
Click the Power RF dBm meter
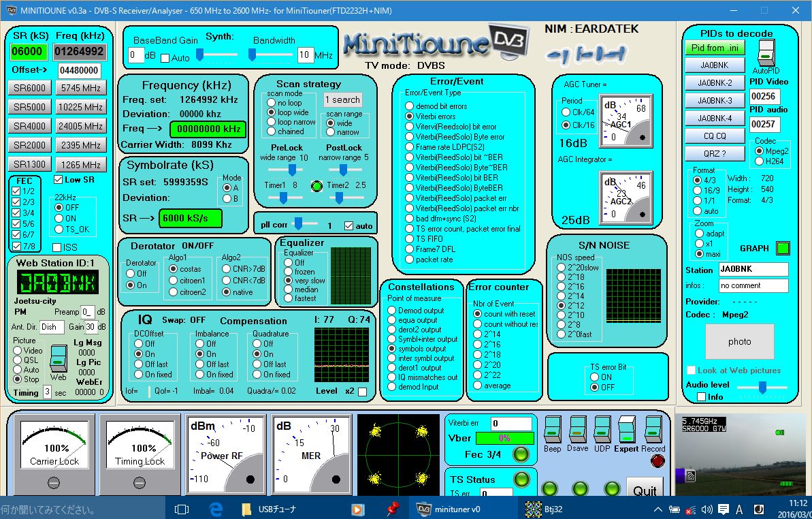[x=226, y=454]
